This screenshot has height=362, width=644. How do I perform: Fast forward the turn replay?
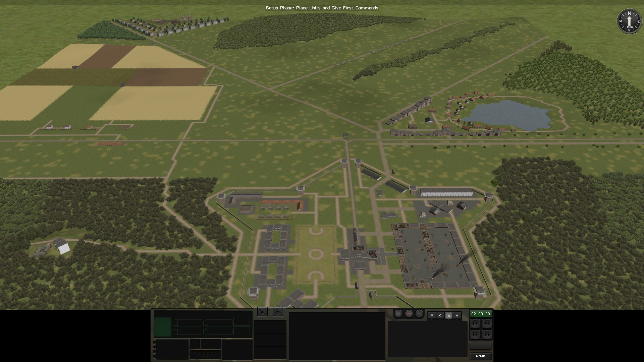click(487, 335)
